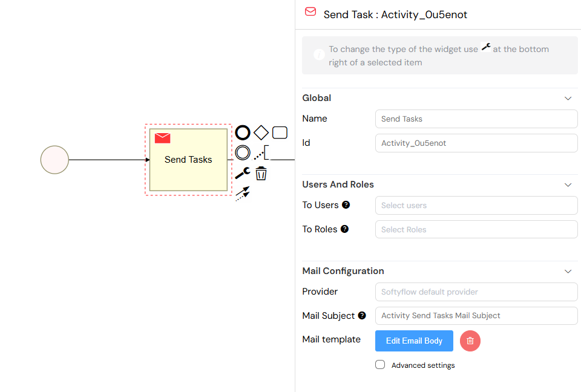The height and width of the screenshot is (392, 581).
Task: Collapse the Mail Configuration section
Action: 568,272
